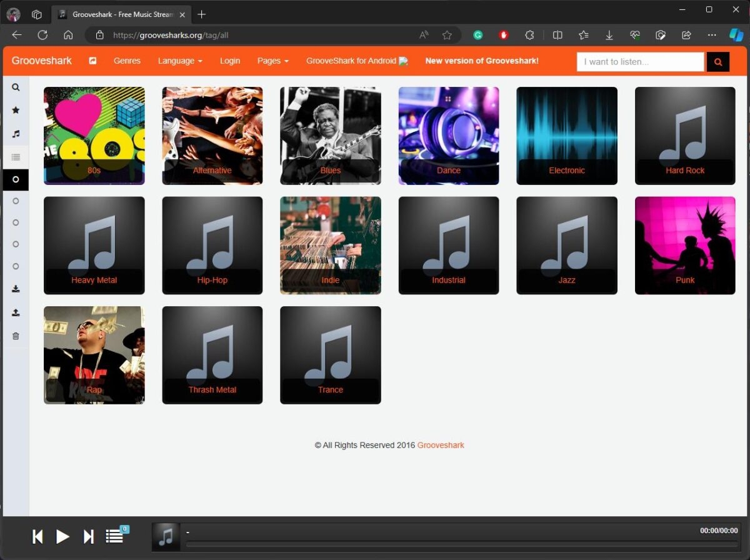This screenshot has height=560, width=750.
Task: Click the download icon in the sidebar
Action: point(16,289)
